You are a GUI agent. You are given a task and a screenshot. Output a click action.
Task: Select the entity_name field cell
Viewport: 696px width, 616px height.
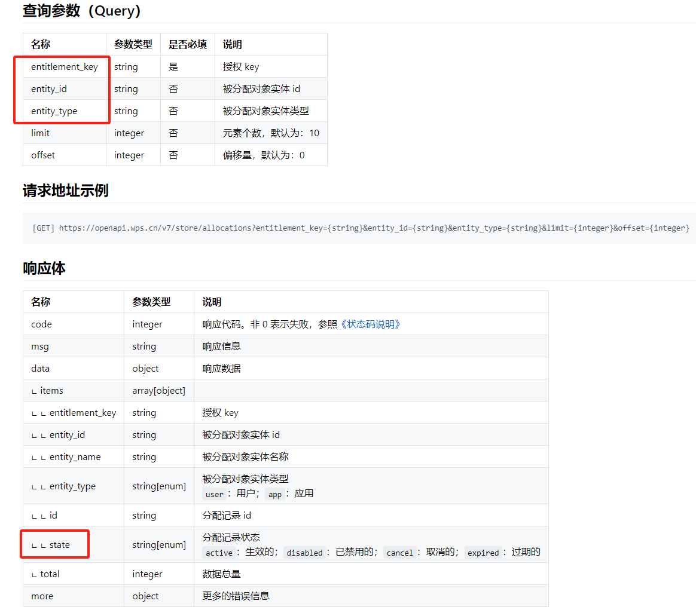tap(75, 457)
